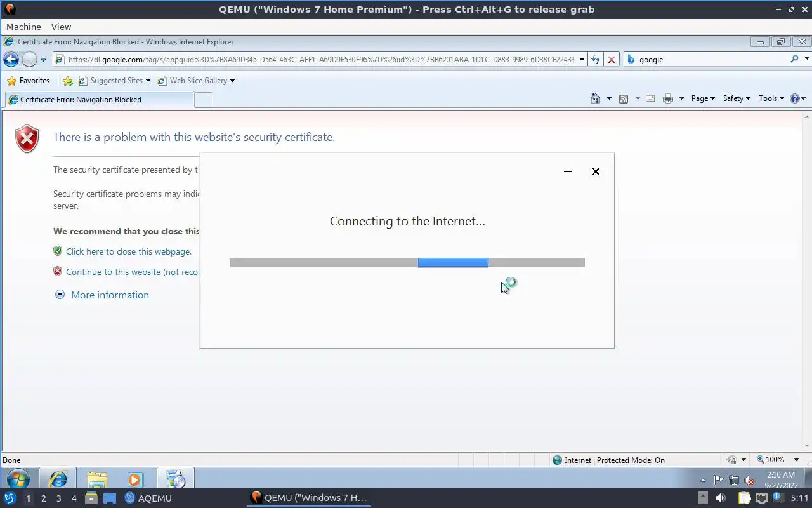The width and height of the screenshot is (812, 508).
Task: Open the Safety menu
Action: 737,98
